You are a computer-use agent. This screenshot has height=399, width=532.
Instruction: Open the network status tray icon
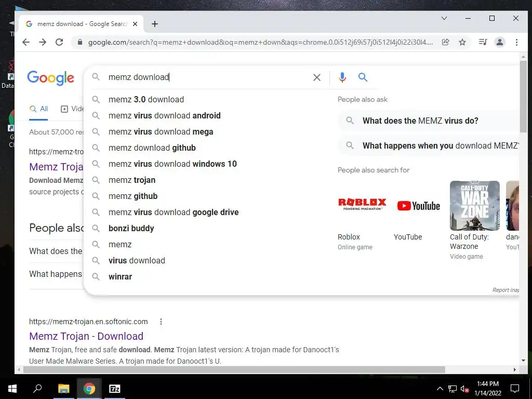pos(453,389)
